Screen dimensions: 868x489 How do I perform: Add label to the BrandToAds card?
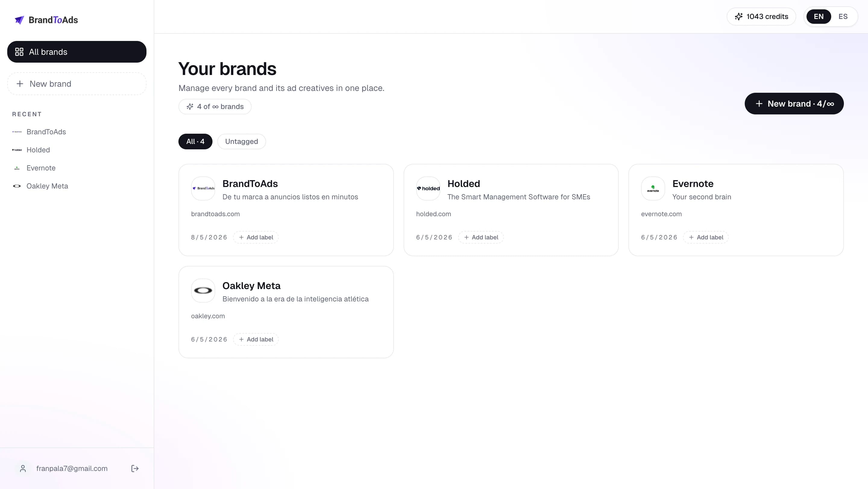pyautogui.click(x=256, y=237)
